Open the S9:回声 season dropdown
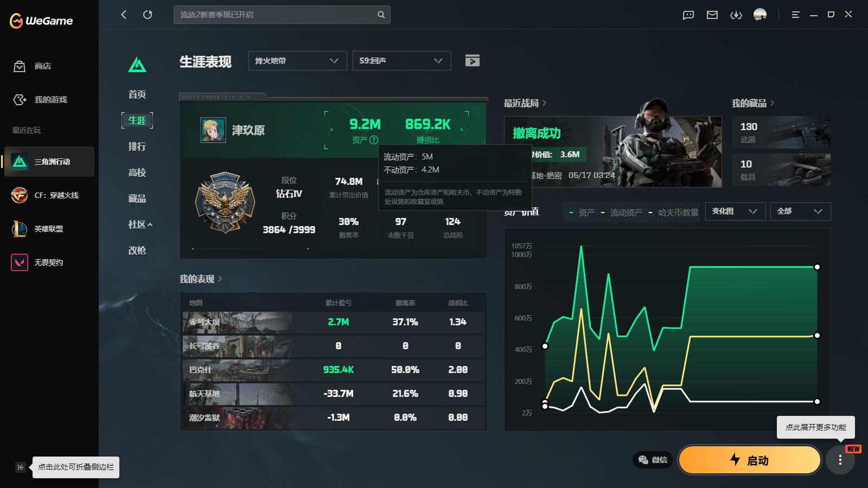Screen dimensions: 868x488 tap(402, 61)
